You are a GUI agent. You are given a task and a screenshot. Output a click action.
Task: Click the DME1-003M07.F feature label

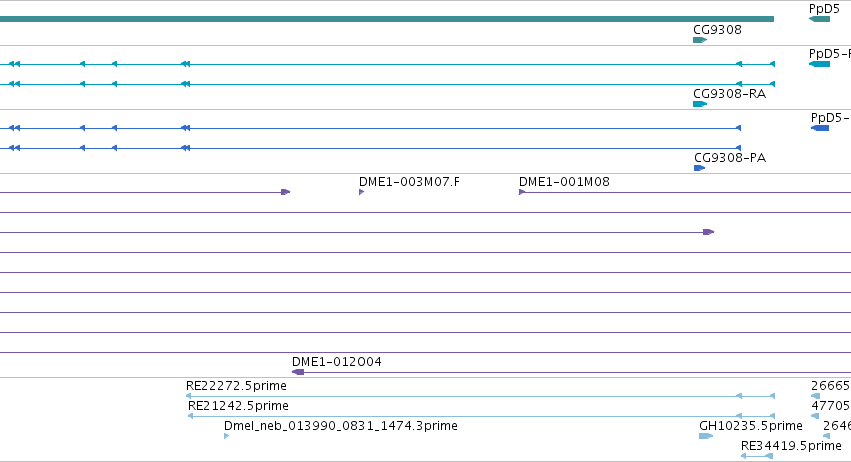(x=409, y=182)
